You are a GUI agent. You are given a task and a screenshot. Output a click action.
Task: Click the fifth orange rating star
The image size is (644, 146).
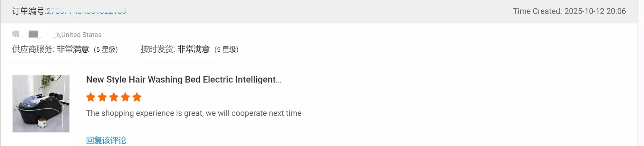coord(137,97)
